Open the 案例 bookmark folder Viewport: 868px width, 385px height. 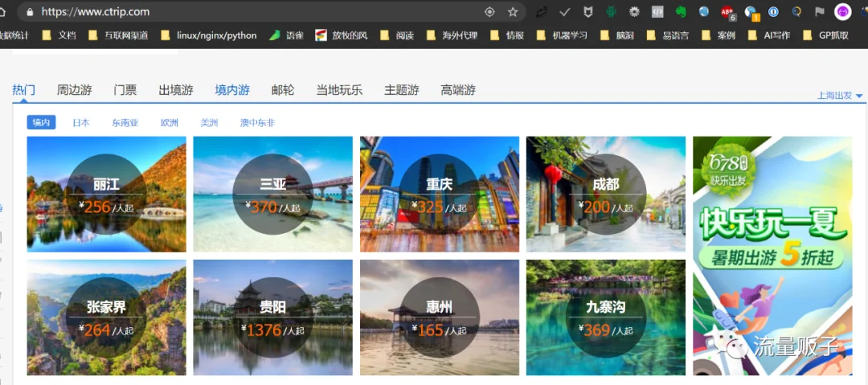pos(719,35)
